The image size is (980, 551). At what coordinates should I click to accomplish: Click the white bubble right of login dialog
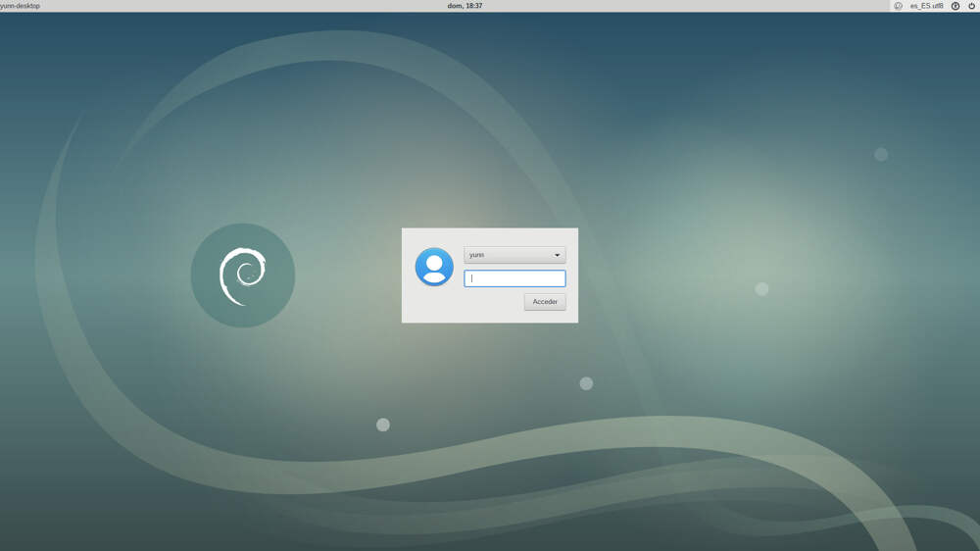point(761,288)
